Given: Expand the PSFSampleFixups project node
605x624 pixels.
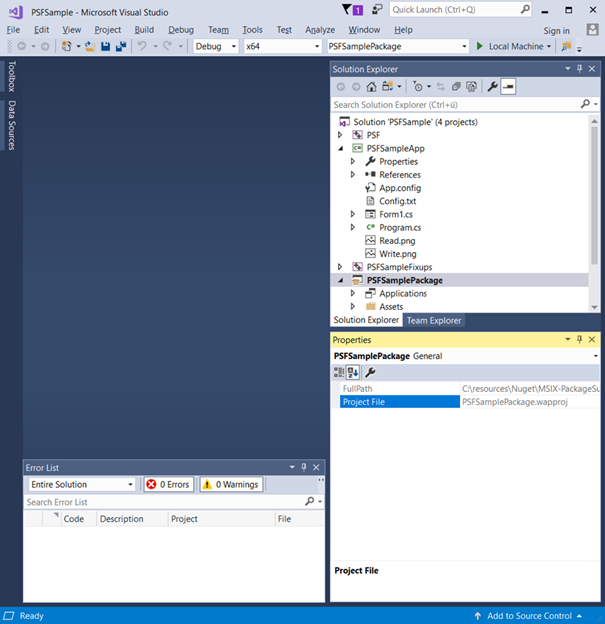Looking at the screenshot, I should point(340,267).
